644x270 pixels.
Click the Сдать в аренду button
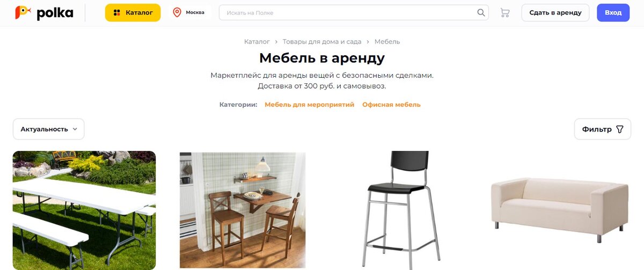pyautogui.click(x=555, y=12)
